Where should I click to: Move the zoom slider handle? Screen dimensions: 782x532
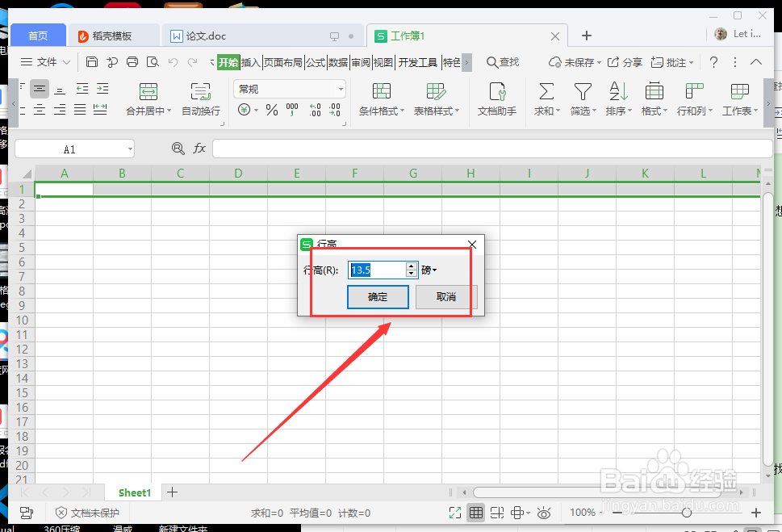pyautogui.click(x=686, y=513)
